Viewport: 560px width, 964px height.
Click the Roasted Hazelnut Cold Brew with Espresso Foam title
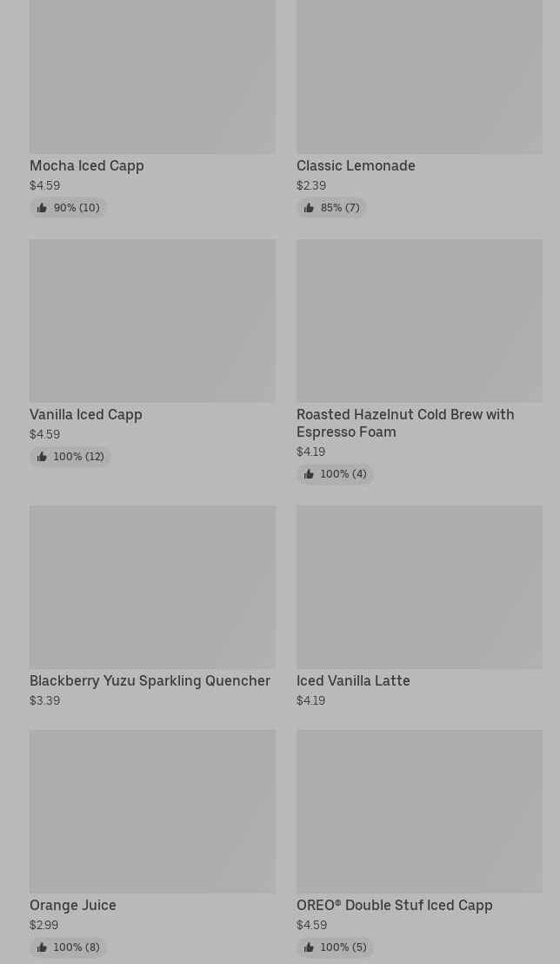tap(405, 423)
